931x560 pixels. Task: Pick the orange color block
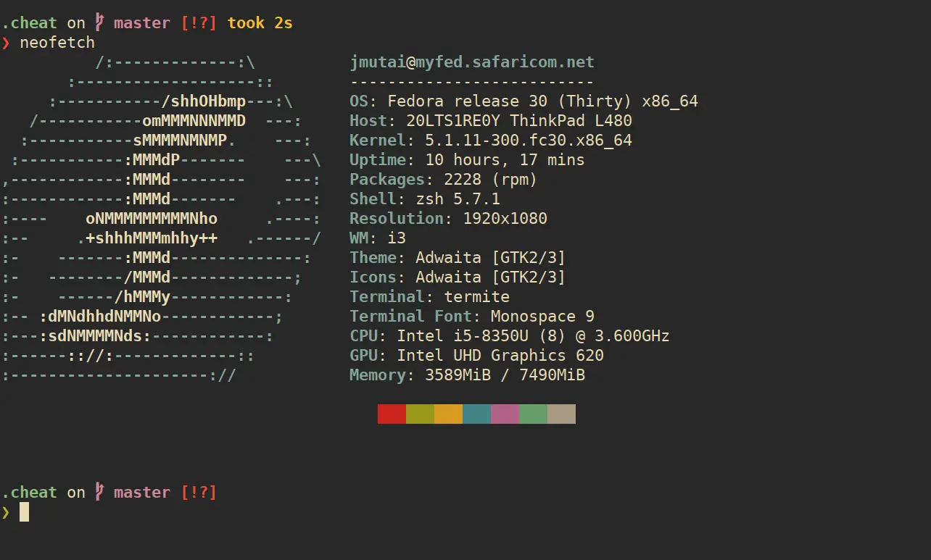448,414
